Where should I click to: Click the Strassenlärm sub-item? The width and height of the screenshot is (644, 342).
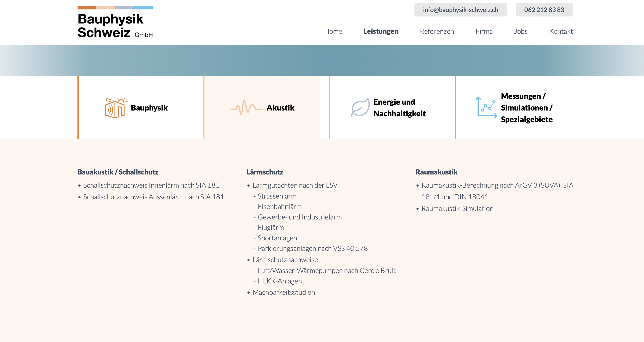(277, 196)
